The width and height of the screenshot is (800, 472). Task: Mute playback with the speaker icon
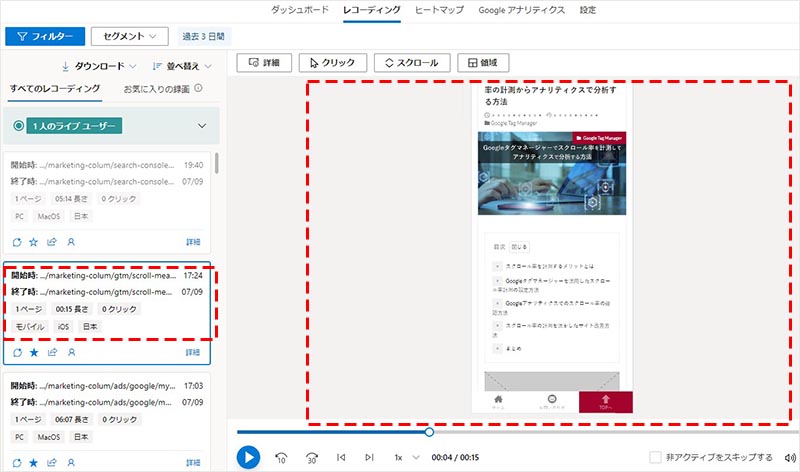tap(790, 458)
